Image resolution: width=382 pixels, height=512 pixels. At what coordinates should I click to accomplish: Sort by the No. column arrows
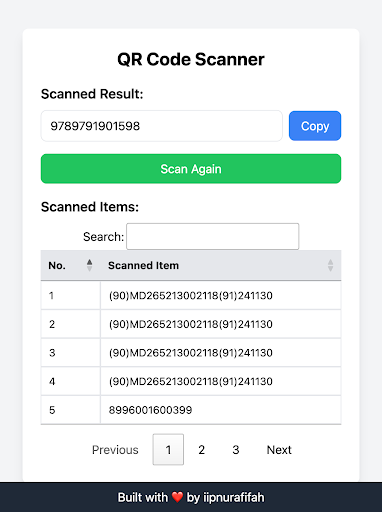(x=89, y=265)
